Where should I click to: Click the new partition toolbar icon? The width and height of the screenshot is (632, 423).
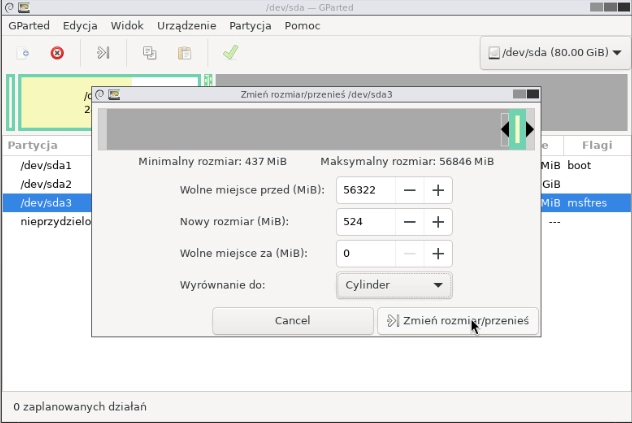click(22, 53)
